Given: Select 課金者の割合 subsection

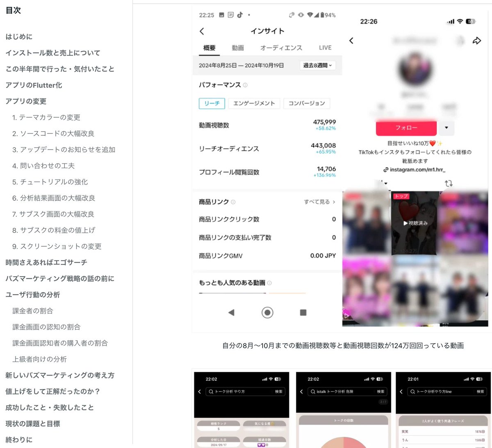Looking at the screenshot, I should [33, 311].
